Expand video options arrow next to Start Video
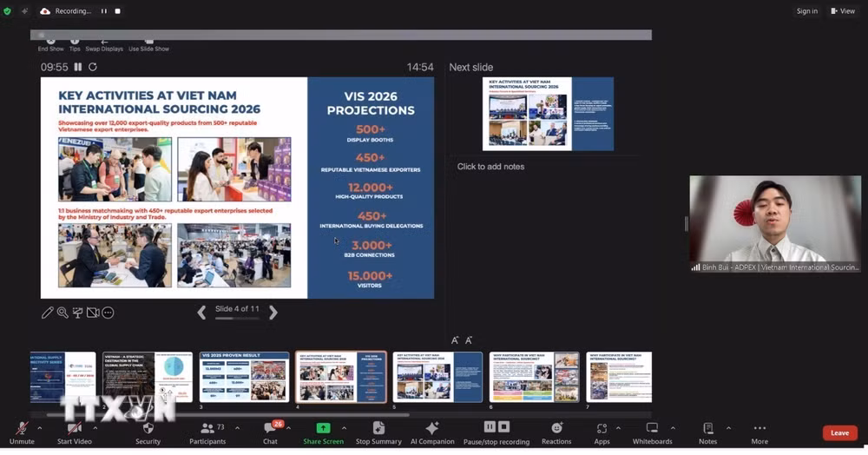The width and height of the screenshot is (868, 455). click(x=95, y=428)
